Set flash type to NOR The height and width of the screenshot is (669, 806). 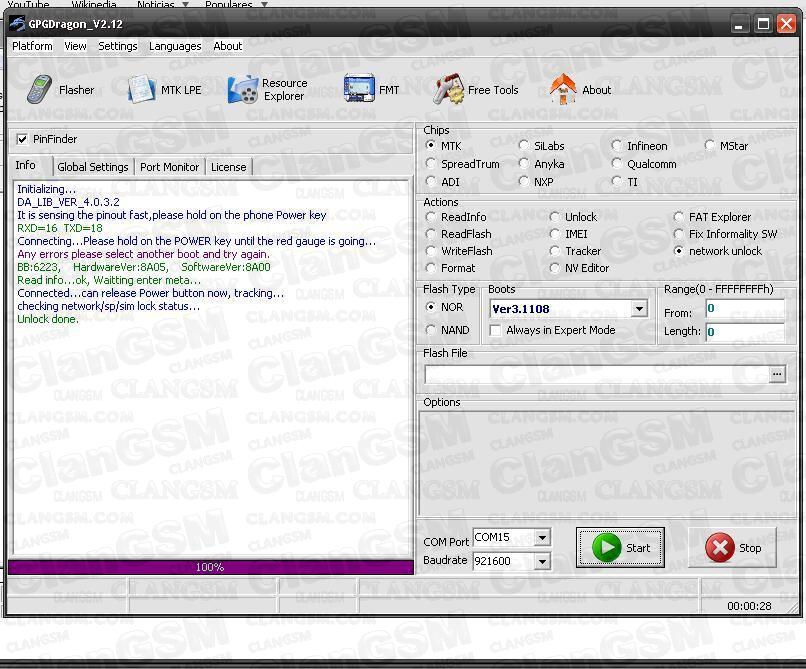[x=431, y=307]
